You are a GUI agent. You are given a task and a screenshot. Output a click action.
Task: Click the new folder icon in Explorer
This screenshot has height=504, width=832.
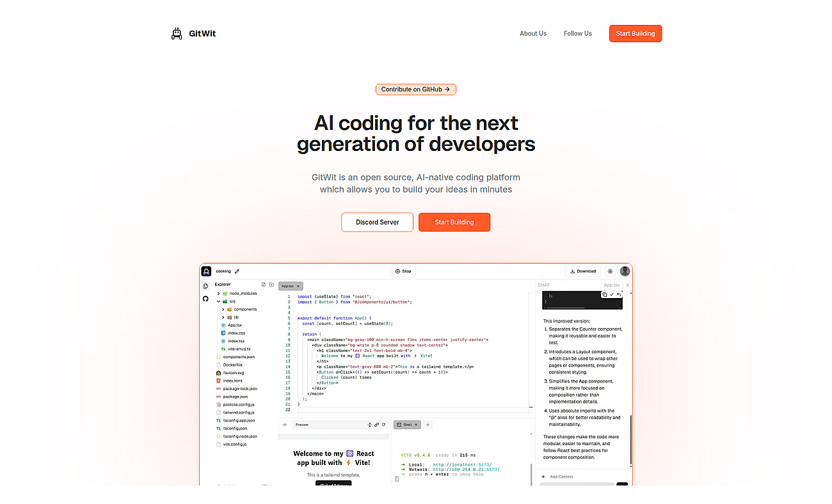coord(271,284)
